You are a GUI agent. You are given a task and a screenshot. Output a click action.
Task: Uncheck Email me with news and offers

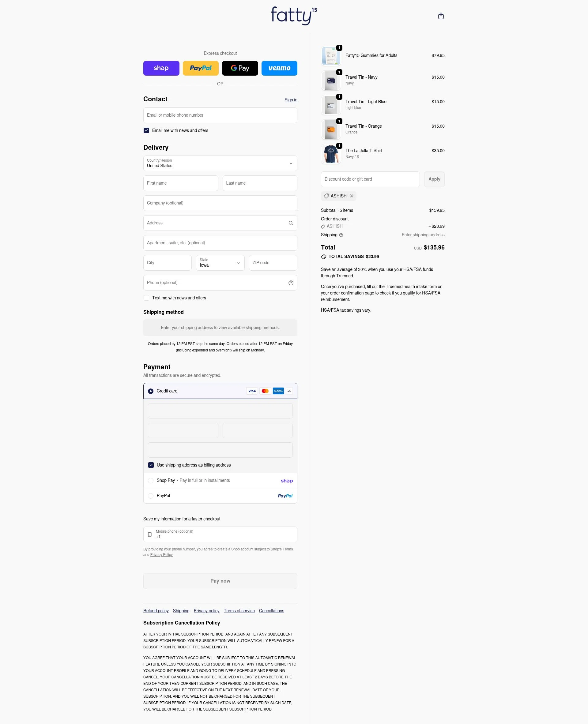146,130
